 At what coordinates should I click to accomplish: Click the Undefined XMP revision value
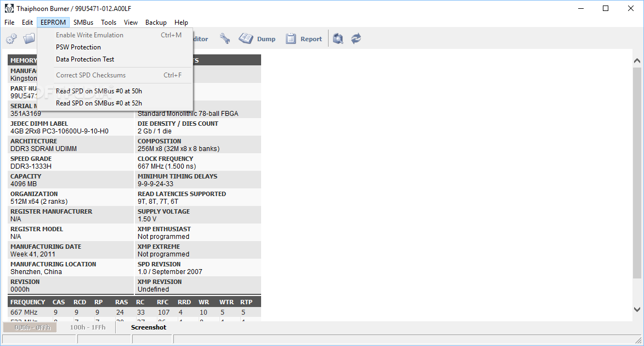click(153, 289)
